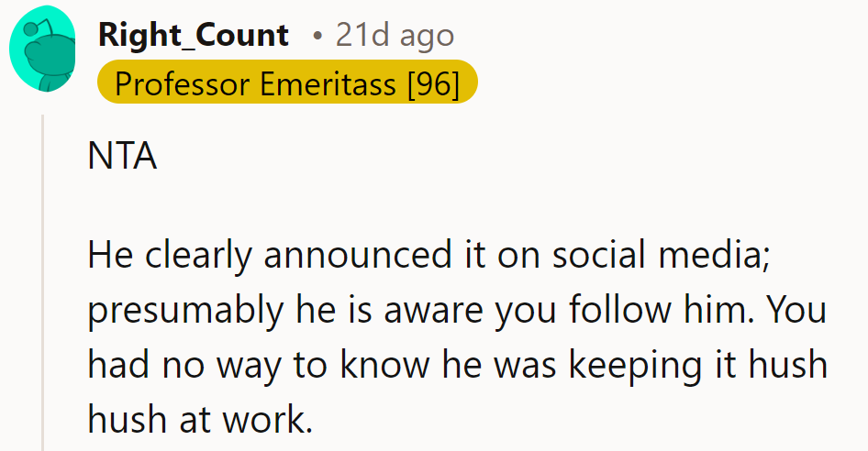Image resolution: width=868 pixels, height=451 pixels.
Task: Click the Professor Emeritass [96] flair badge
Action: 287,82
